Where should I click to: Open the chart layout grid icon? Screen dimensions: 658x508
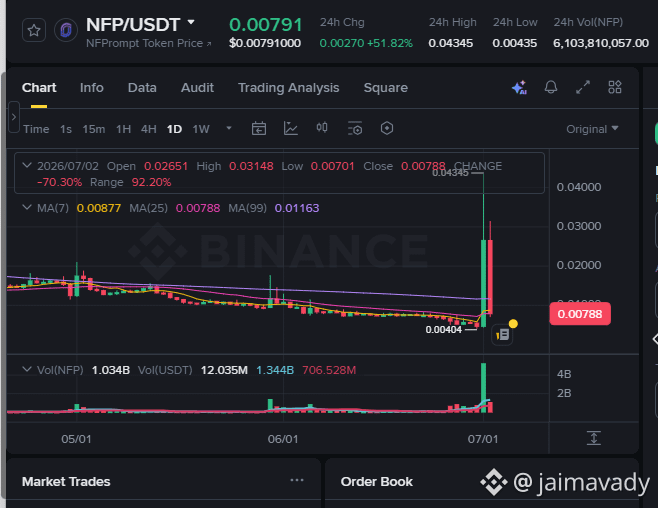615,87
